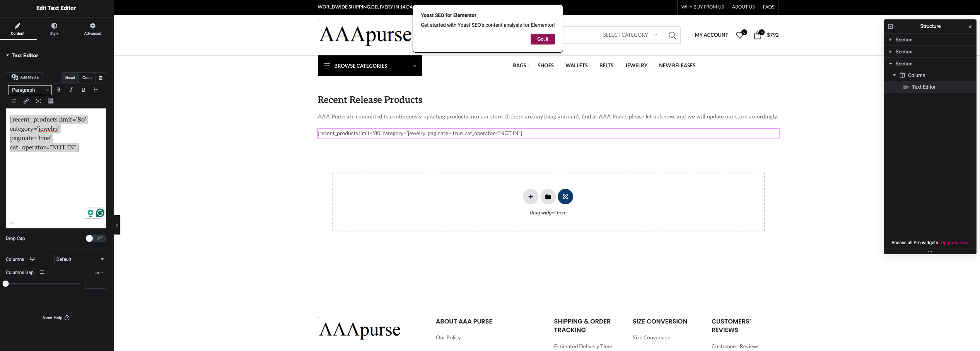This screenshot has width=980, height=351.
Task: Switch to the Content tab
Action: (x=18, y=29)
